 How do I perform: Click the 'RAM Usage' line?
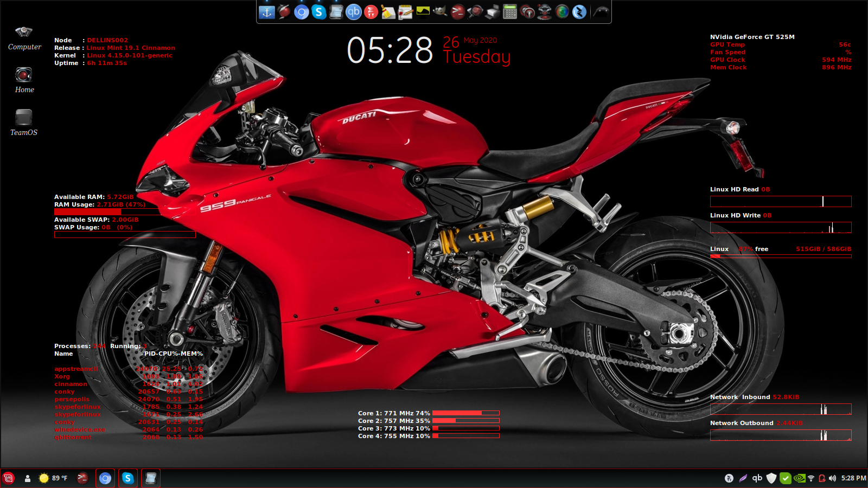point(100,204)
